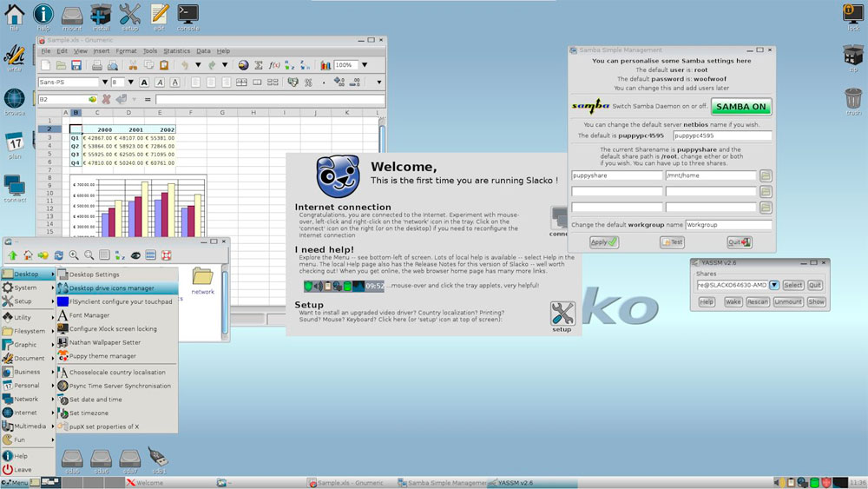Screen dimensions: 868x489
Task: Toggle left alignment in Gnumeric format toolbar
Action: [x=195, y=83]
